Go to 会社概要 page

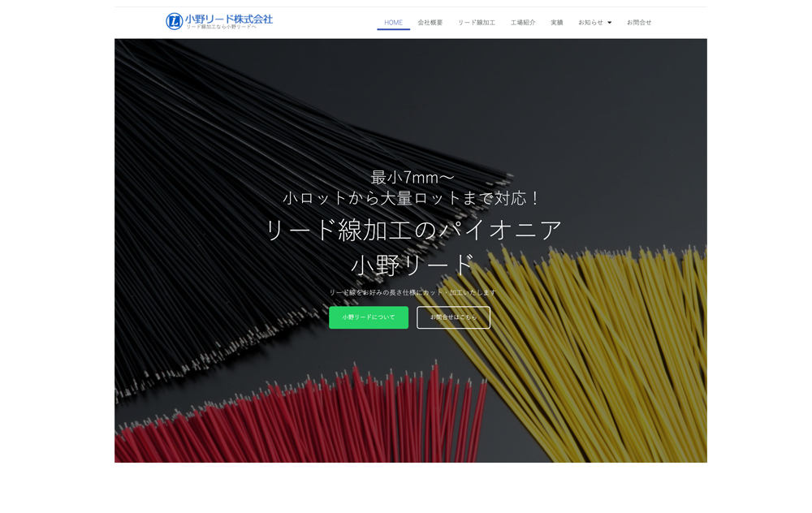430,23
